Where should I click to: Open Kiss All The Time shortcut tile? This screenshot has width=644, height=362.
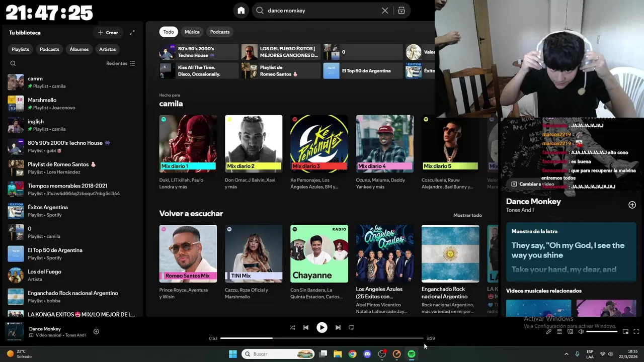pos(199,71)
